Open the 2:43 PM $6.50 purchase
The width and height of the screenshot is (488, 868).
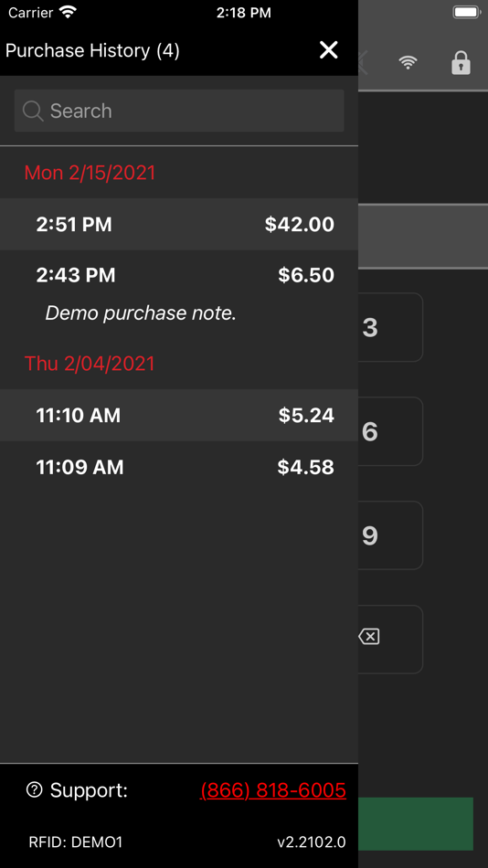coord(179,293)
